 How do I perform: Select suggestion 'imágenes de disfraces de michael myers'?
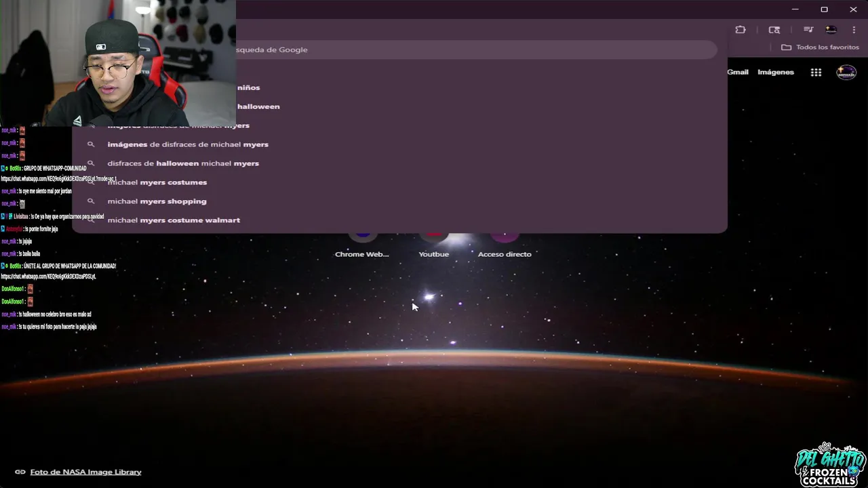point(399,144)
